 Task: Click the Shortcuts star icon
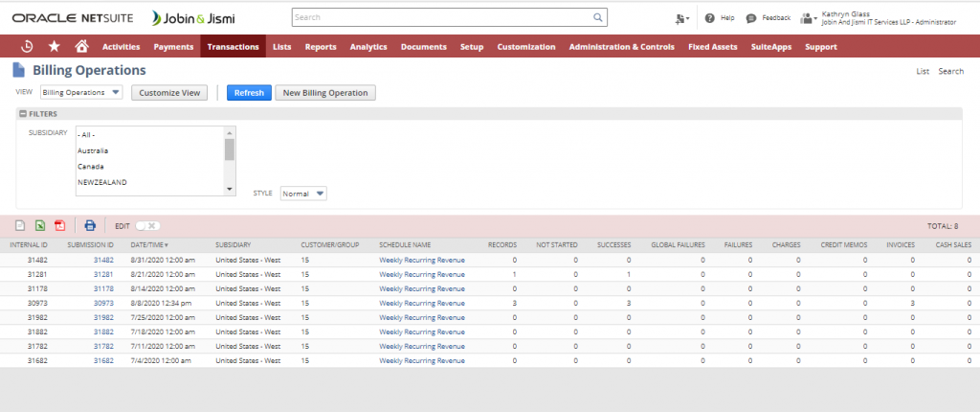point(54,46)
